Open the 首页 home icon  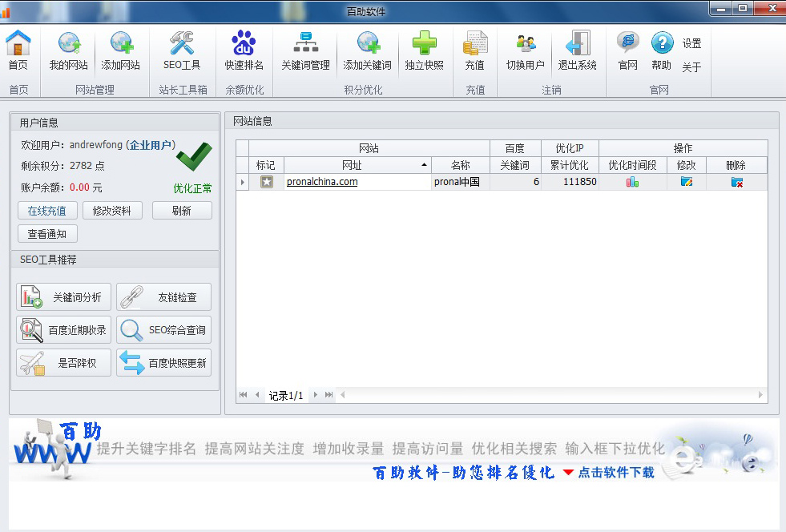pyautogui.click(x=18, y=50)
